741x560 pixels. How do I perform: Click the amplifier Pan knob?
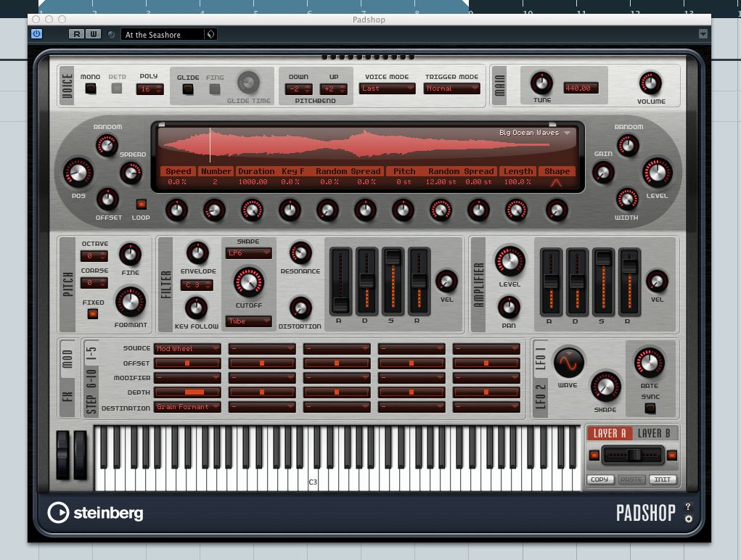(509, 308)
